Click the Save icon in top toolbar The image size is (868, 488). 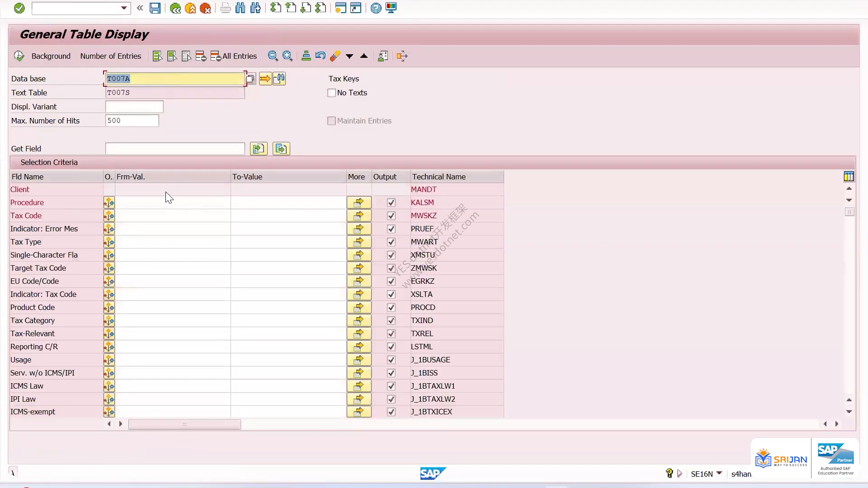click(155, 8)
